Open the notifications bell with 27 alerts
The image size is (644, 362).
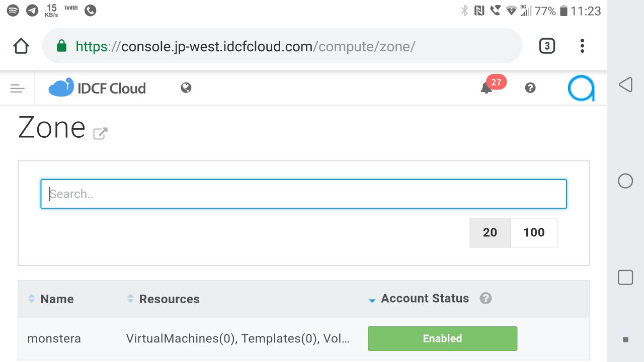point(487,88)
